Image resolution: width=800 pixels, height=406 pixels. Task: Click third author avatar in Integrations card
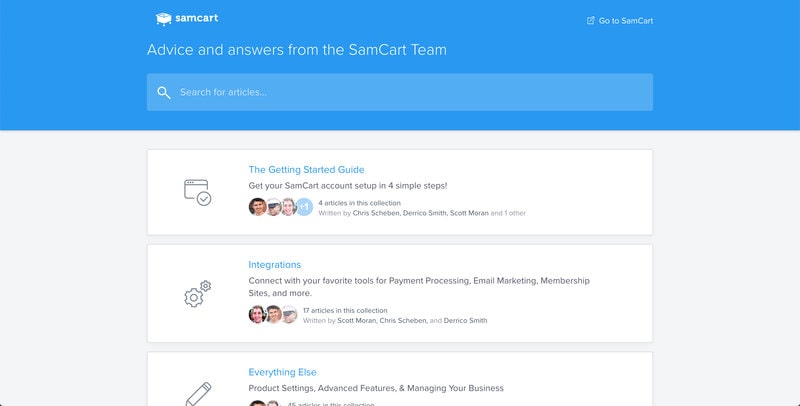click(x=289, y=314)
